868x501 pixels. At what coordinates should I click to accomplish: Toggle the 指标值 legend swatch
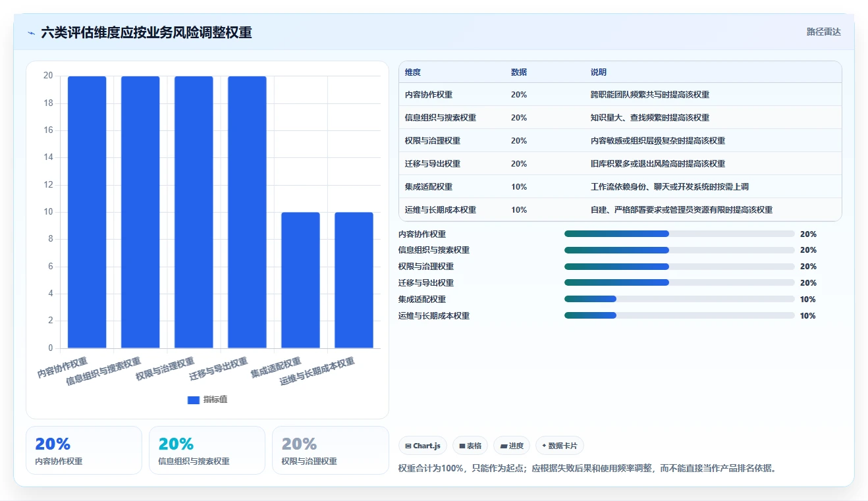click(193, 400)
